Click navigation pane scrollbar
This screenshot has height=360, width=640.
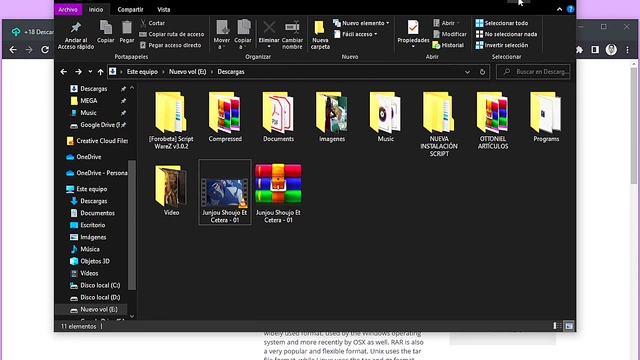click(132, 224)
